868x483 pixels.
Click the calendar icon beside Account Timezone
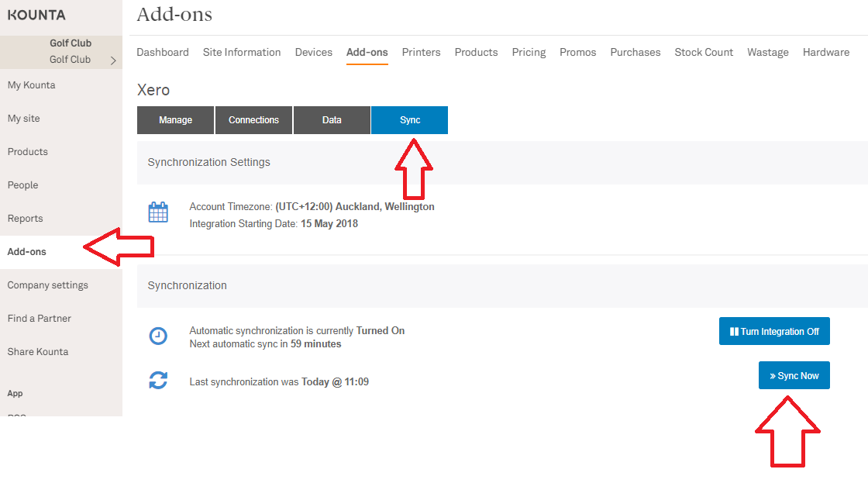[158, 212]
